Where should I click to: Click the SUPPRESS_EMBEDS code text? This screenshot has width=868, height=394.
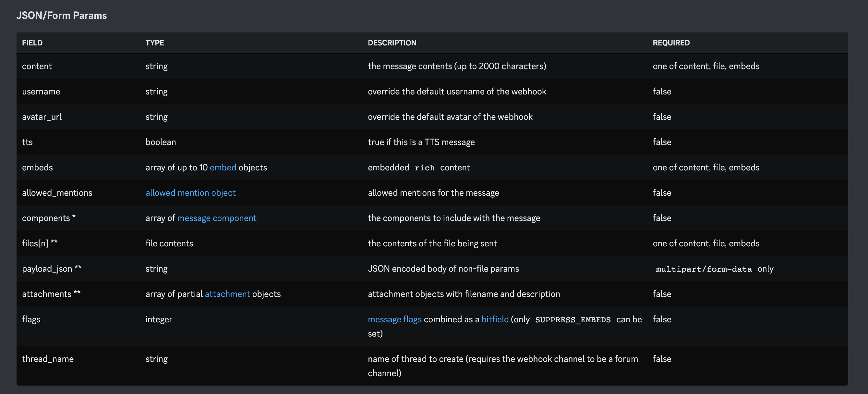tap(573, 319)
